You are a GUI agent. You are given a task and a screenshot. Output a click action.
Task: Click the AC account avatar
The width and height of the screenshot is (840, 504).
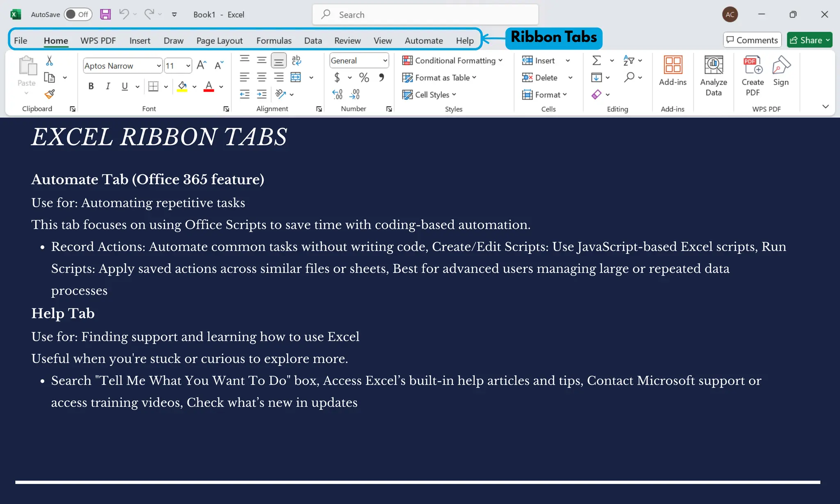coord(730,14)
